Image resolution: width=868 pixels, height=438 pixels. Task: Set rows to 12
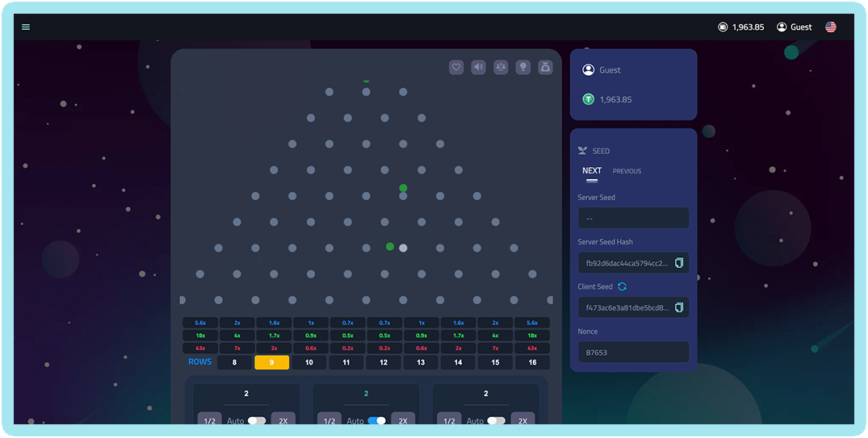[x=384, y=363]
